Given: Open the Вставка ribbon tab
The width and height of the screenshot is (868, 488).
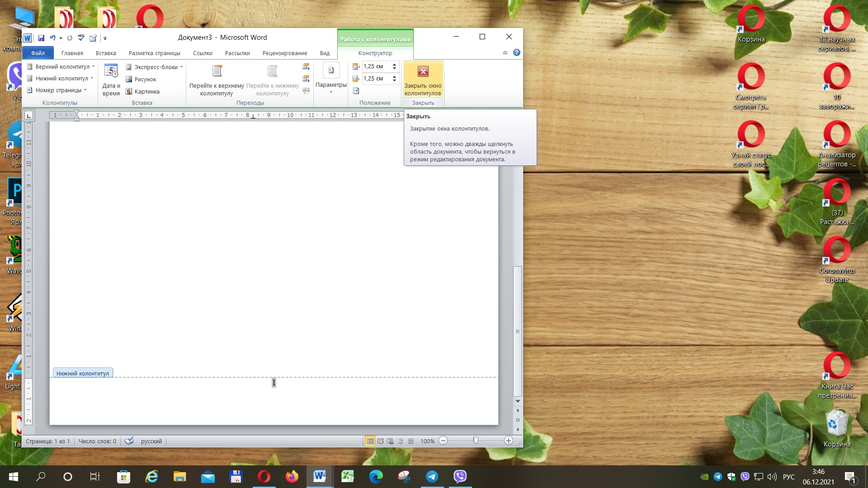Looking at the screenshot, I should 106,53.
